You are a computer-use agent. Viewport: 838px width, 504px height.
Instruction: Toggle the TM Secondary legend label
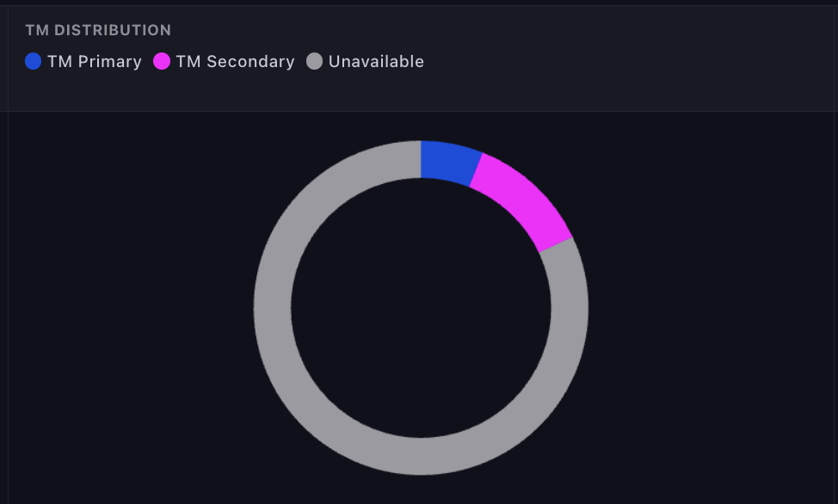[235, 62]
